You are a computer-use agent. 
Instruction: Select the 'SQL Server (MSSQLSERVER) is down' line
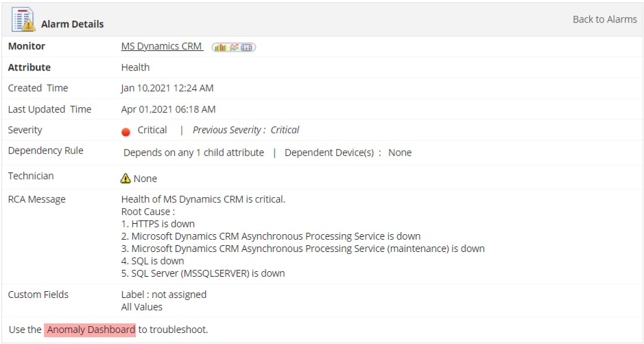pos(203,273)
